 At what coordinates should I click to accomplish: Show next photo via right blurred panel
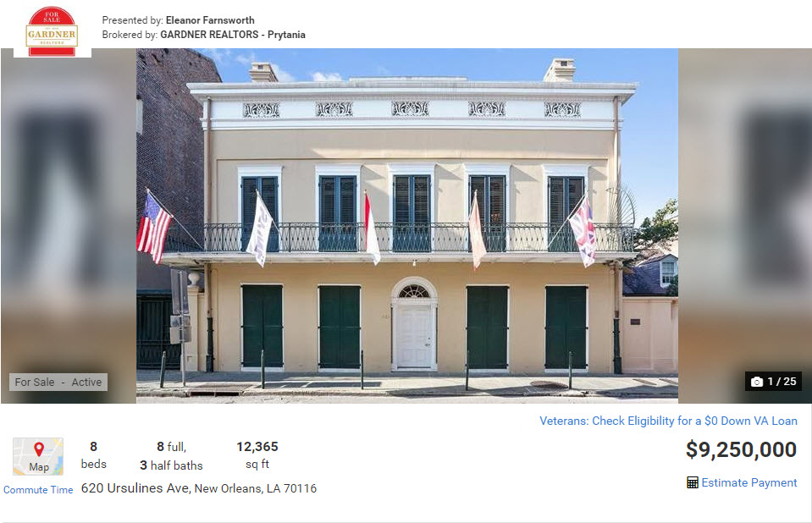[744, 226]
